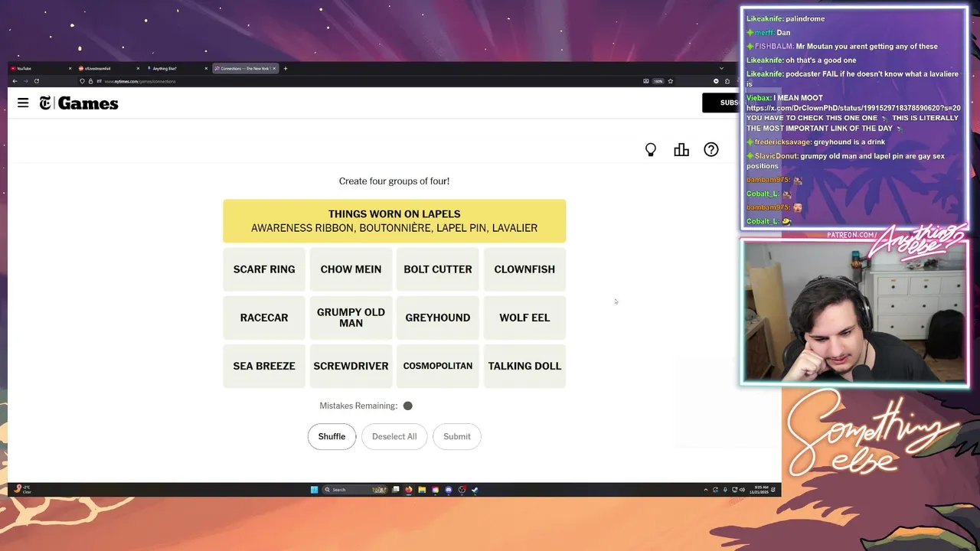Click The New York Times Games logo
The width and height of the screenshot is (980, 551).
click(x=79, y=103)
